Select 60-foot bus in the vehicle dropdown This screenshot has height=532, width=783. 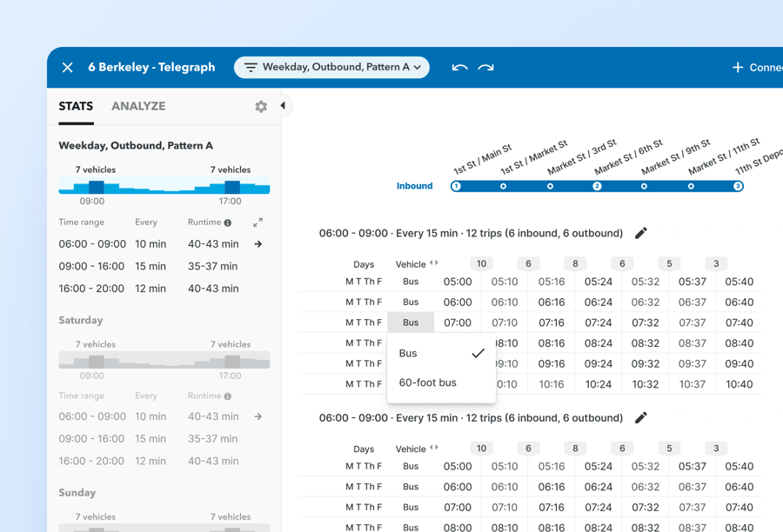point(441,382)
